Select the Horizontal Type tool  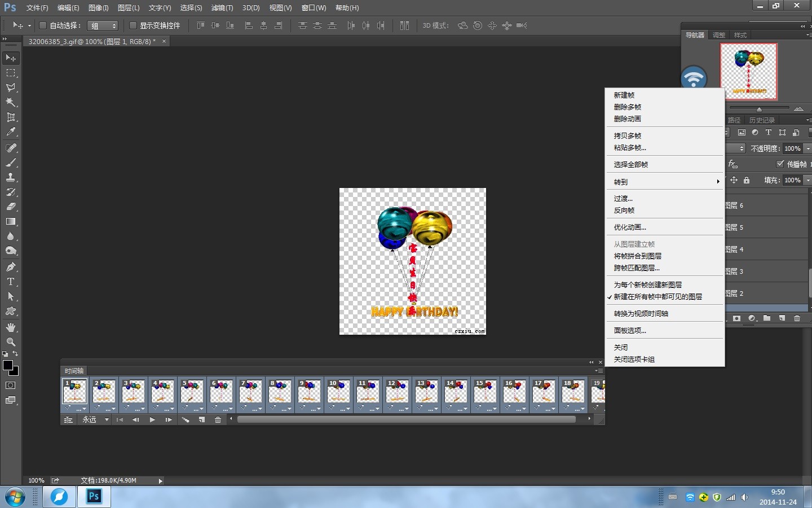(11, 282)
